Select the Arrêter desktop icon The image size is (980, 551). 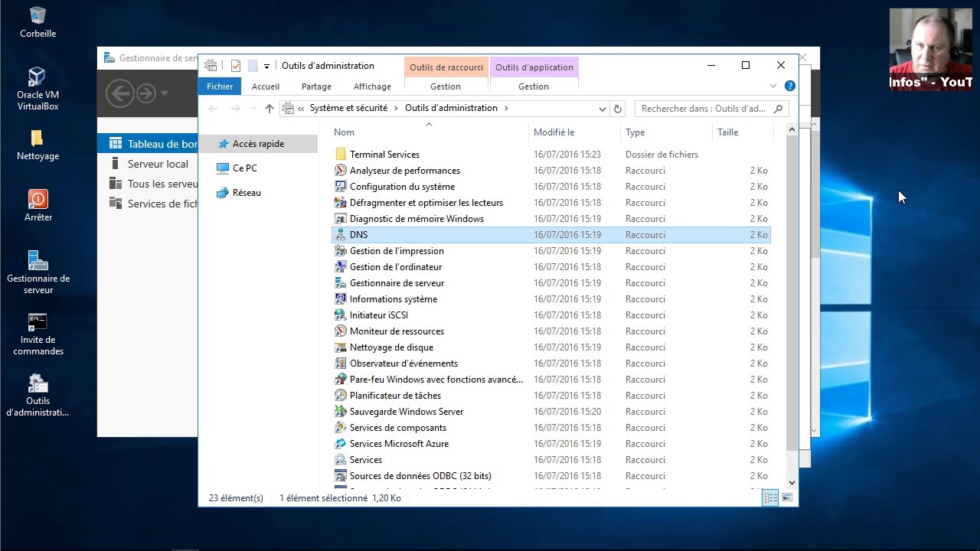38,205
